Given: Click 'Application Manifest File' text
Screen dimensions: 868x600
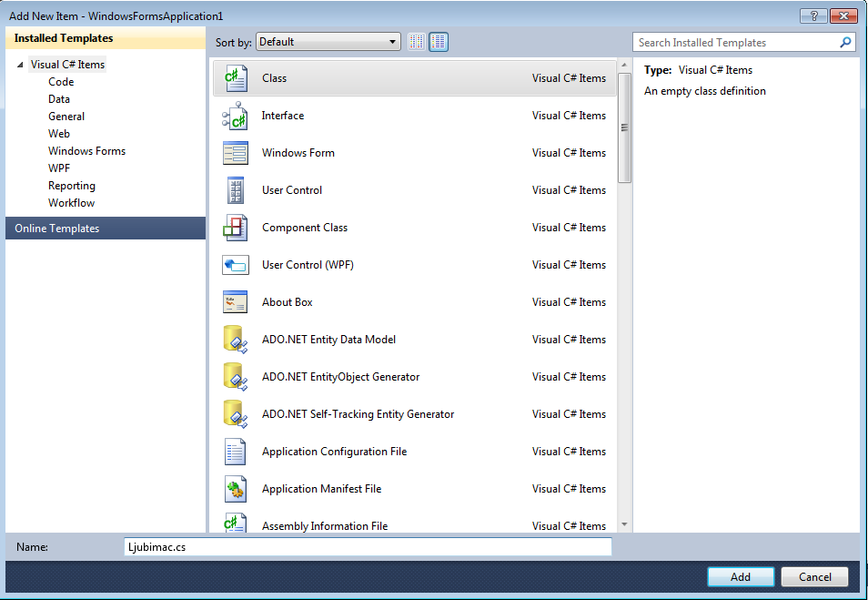Looking at the screenshot, I should [x=321, y=489].
